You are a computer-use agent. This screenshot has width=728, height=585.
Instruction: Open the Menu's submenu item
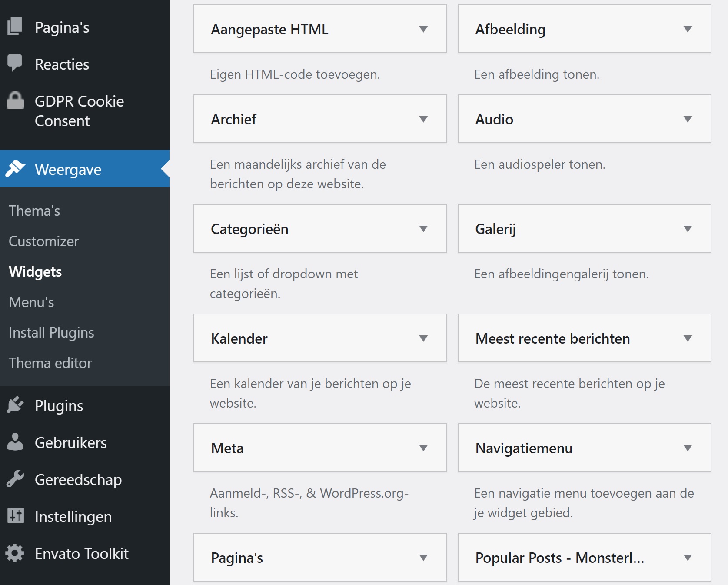(31, 302)
